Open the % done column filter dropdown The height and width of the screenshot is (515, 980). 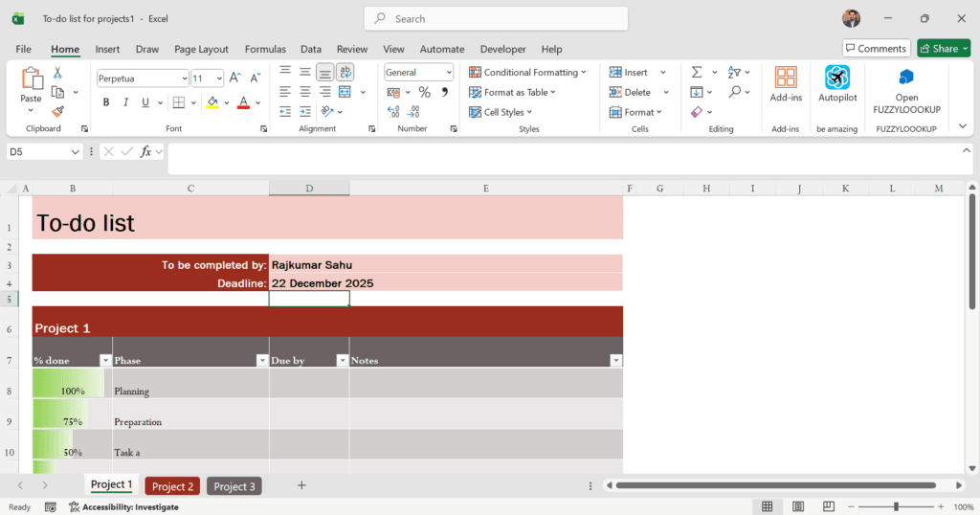(x=105, y=361)
